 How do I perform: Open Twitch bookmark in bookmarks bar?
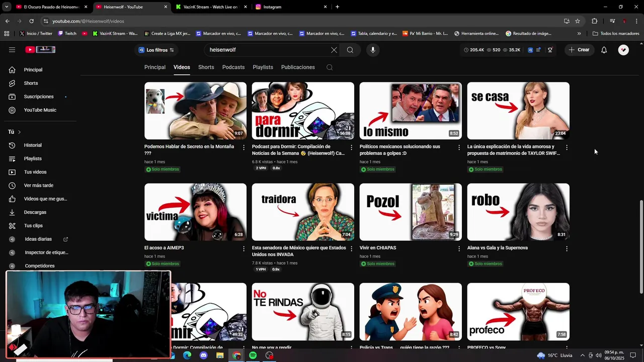click(x=67, y=34)
